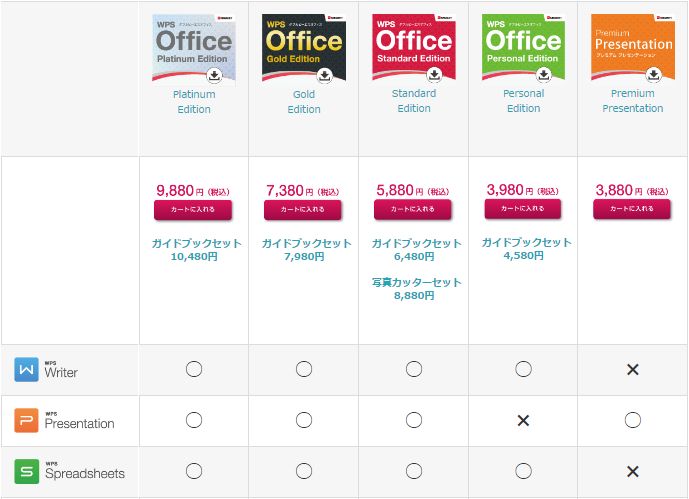This screenshot has width=689, height=499.
Task: Open Platinum guidebook set 10,480円 link
Action: [196, 250]
